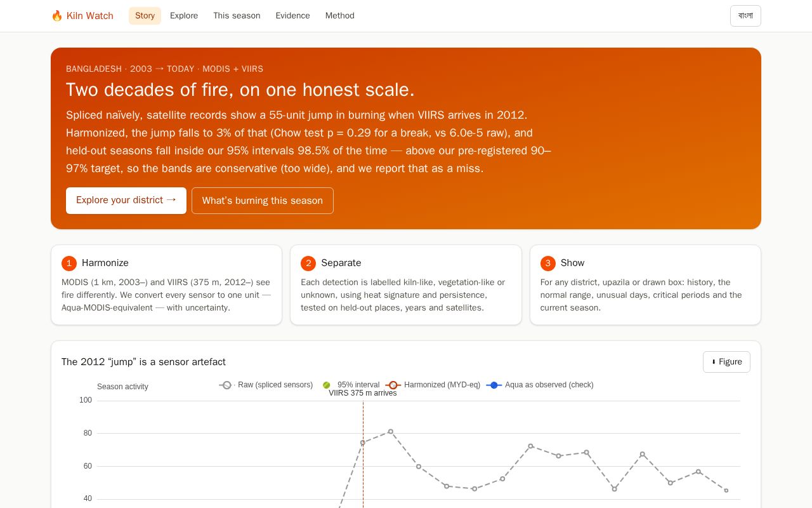The image size is (812, 508).
Task: Click the Harmonize card title
Action: (105, 263)
